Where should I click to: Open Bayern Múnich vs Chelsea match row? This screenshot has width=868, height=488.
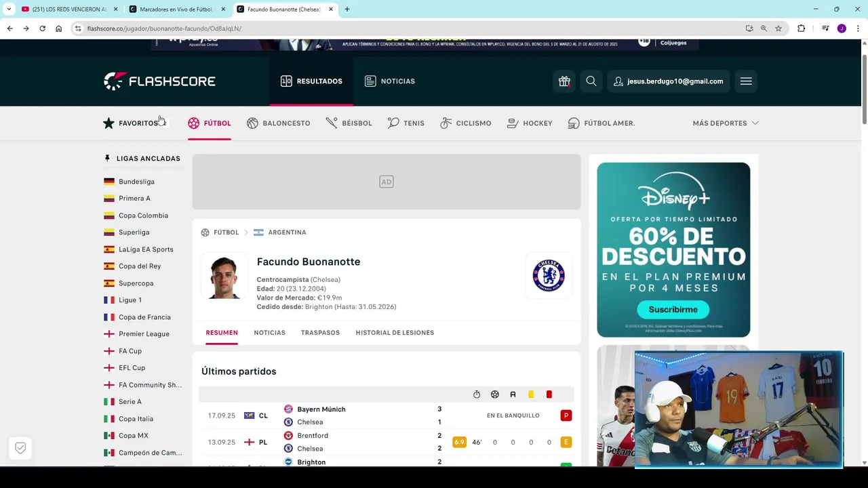pos(387,415)
